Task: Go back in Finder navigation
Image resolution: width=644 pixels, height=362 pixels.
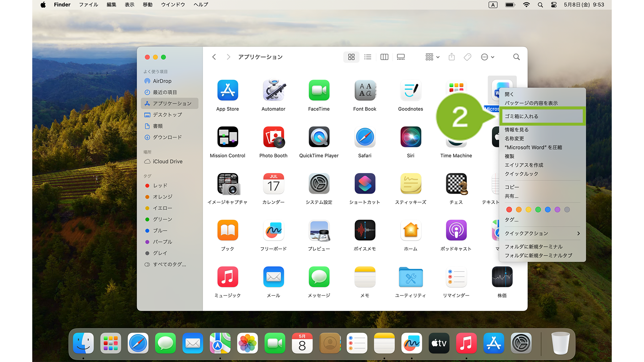Action: pyautogui.click(x=214, y=57)
